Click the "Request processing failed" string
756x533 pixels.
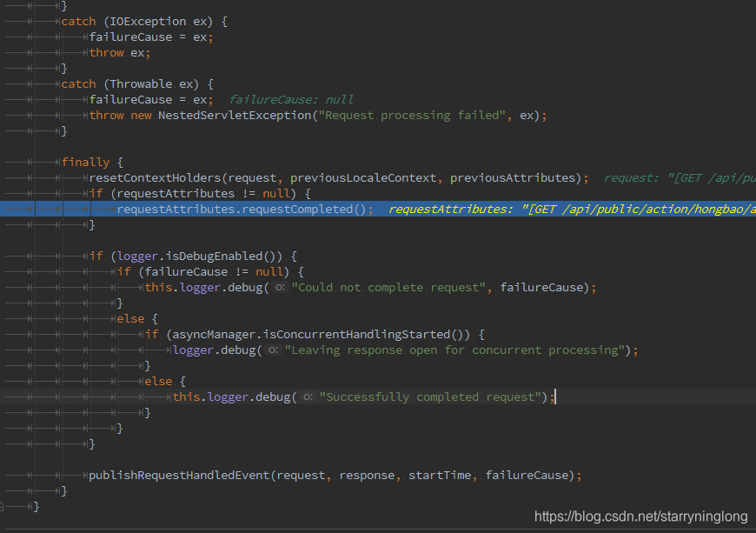click(412, 116)
